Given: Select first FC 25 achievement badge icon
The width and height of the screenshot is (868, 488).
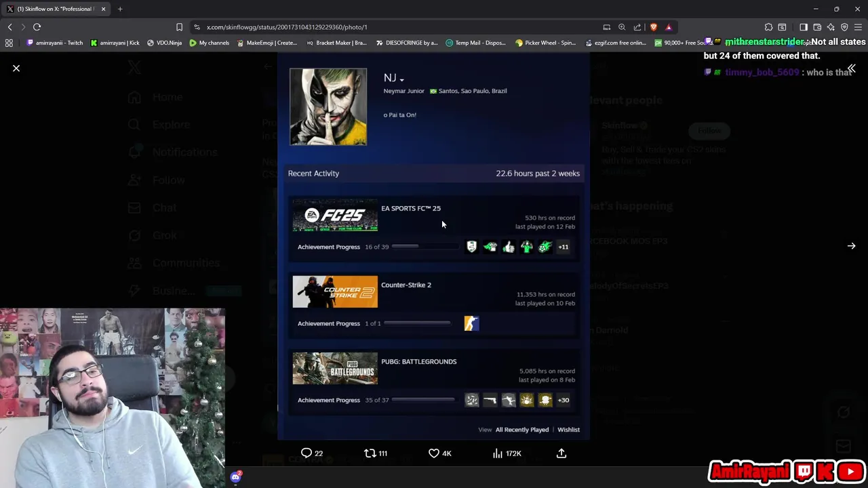Looking at the screenshot, I should [x=472, y=247].
